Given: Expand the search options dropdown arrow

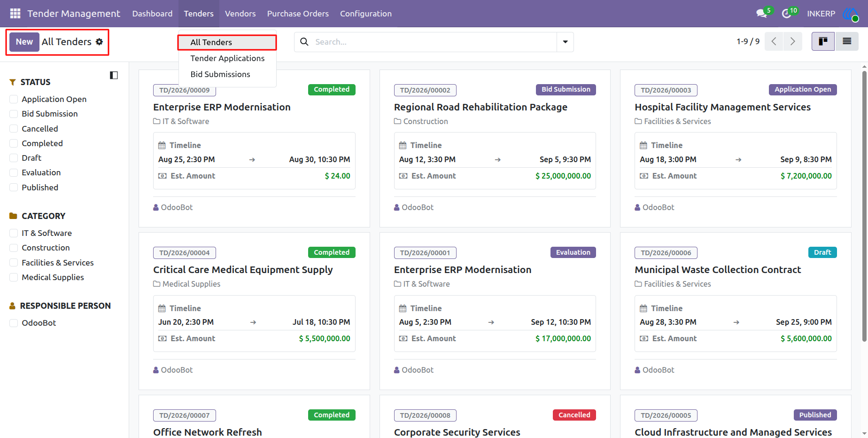Looking at the screenshot, I should click(x=565, y=42).
